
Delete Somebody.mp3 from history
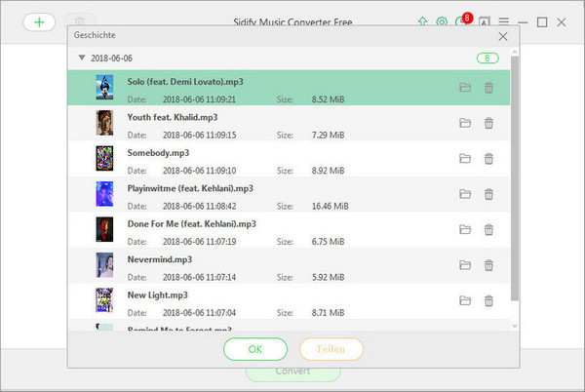[x=488, y=159]
